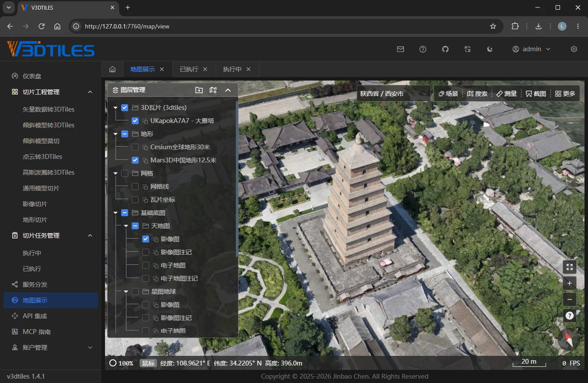This screenshot has width=588, height=383.
Task: Close the 地图展示 tab
Action: point(162,69)
